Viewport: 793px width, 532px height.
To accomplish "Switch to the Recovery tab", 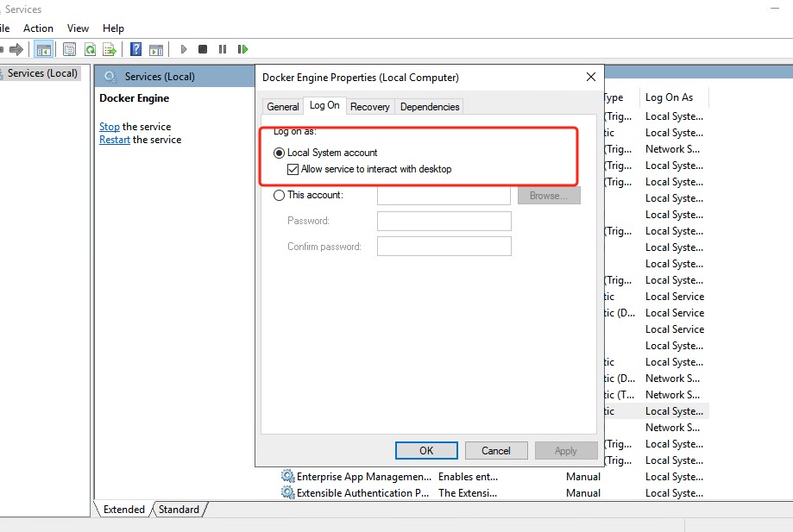I will (369, 107).
